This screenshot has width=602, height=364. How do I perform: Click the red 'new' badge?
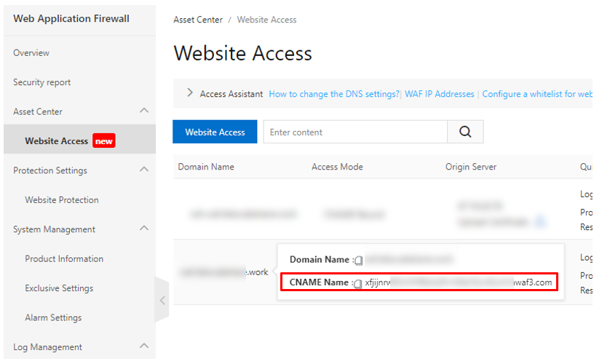pos(103,141)
